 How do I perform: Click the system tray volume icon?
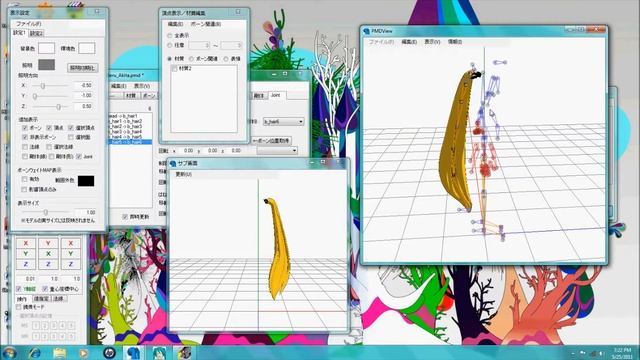[602, 353]
